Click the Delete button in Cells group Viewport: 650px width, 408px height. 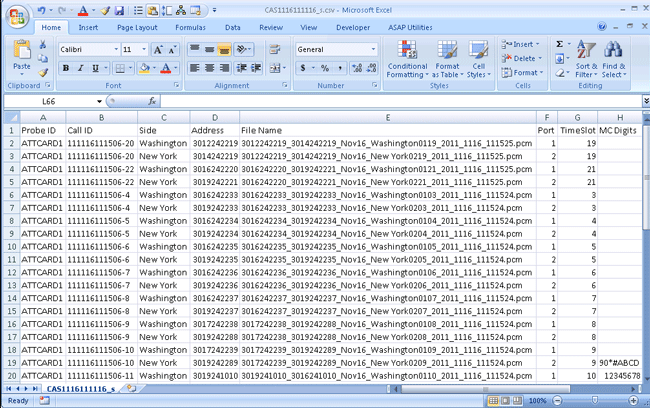tap(521, 58)
